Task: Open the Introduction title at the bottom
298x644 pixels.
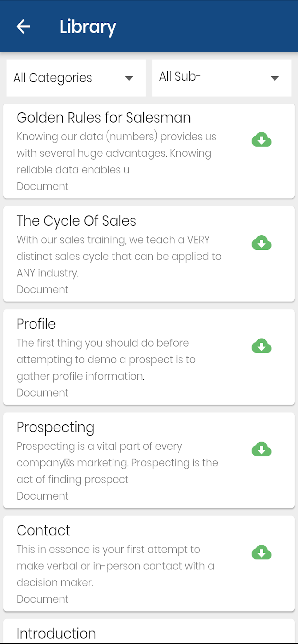Action: (56, 634)
